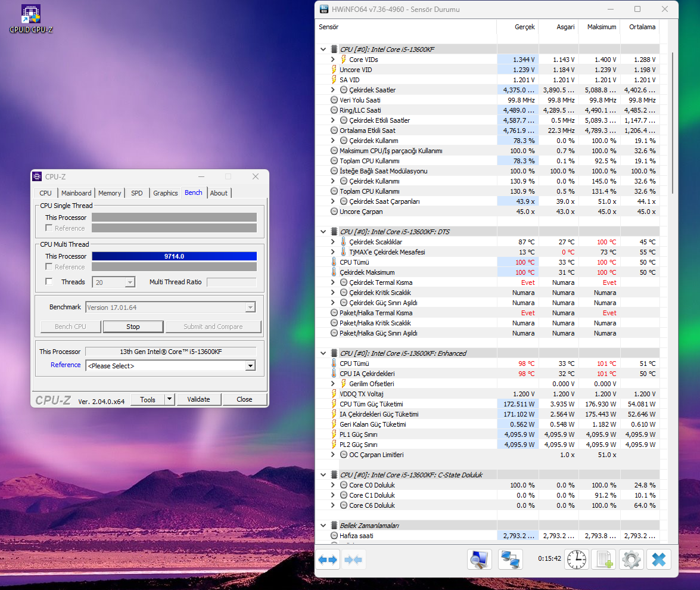Click the Multi Thread score bar 9714.0

pyautogui.click(x=174, y=256)
